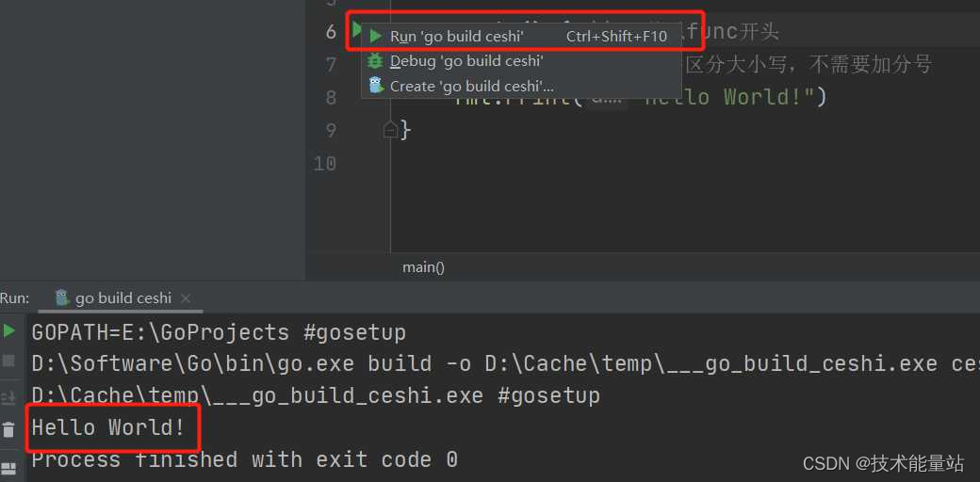Select Create 'go build ceshi'... entry

521,87
